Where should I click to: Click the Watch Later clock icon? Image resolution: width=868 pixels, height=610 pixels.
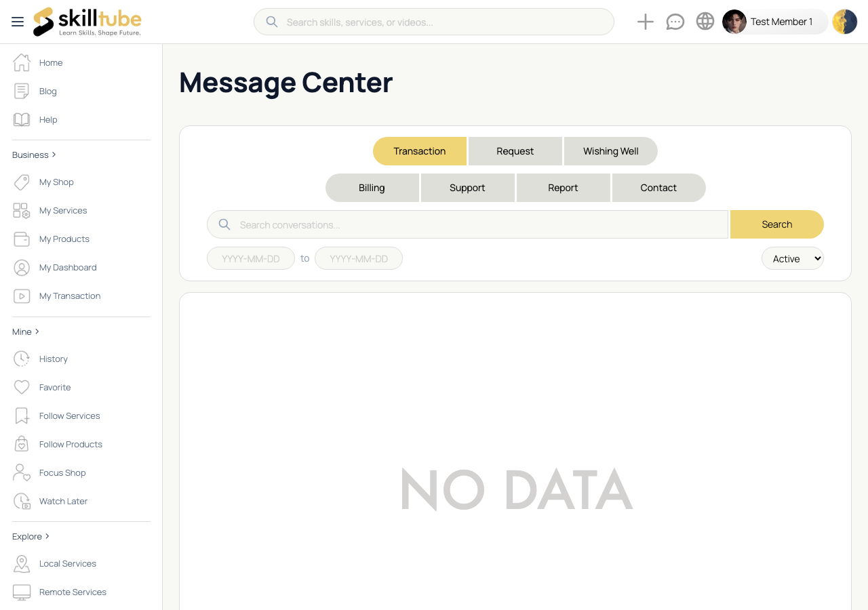coord(22,501)
